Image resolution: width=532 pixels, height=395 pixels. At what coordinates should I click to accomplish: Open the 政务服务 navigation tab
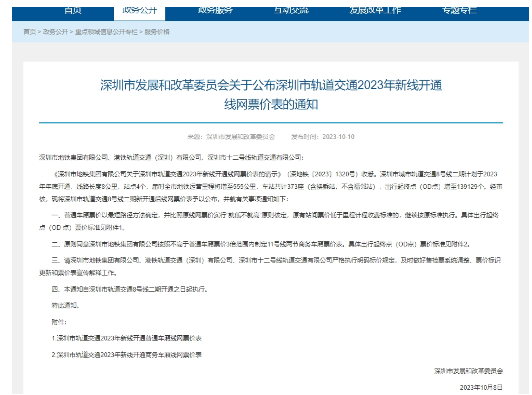click(215, 11)
